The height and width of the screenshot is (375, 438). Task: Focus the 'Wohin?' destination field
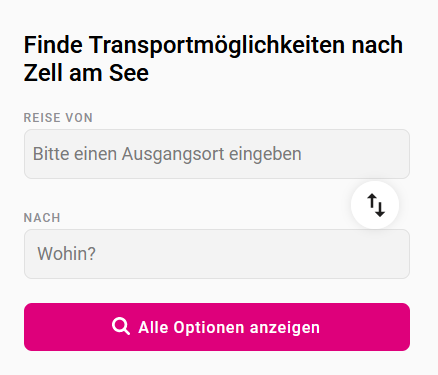(217, 254)
